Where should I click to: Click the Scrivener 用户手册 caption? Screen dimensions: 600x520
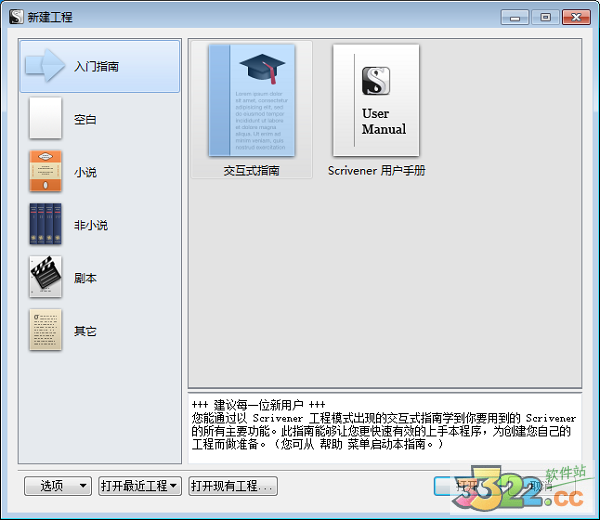(376, 171)
